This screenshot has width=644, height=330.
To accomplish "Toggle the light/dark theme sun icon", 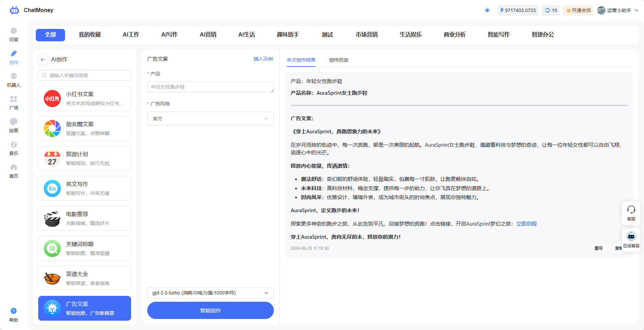I will (487, 10).
